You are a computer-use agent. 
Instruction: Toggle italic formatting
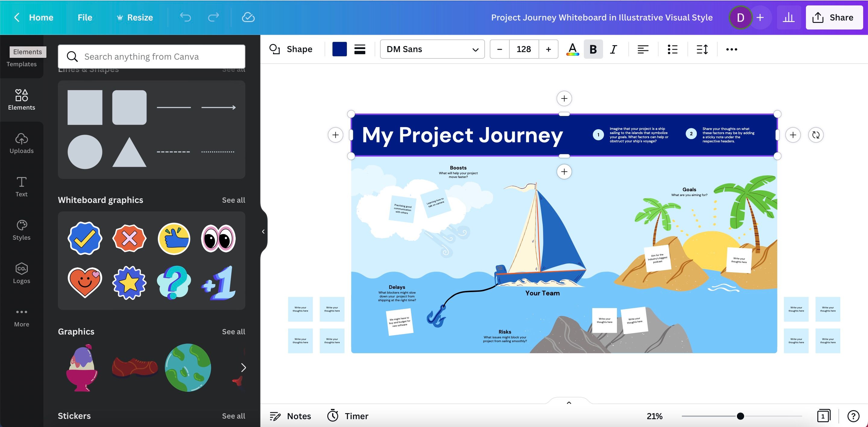(x=614, y=49)
